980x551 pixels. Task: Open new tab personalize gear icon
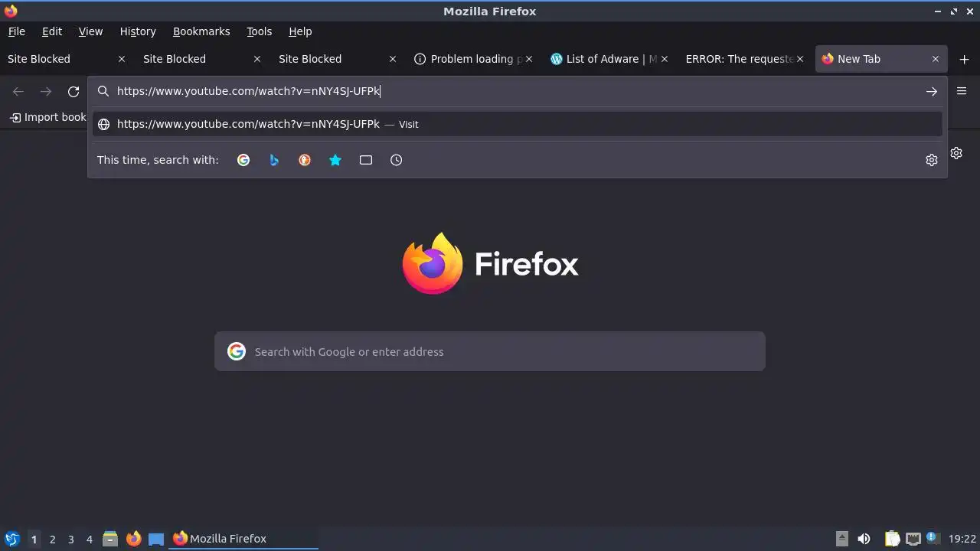tap(957, 153)
